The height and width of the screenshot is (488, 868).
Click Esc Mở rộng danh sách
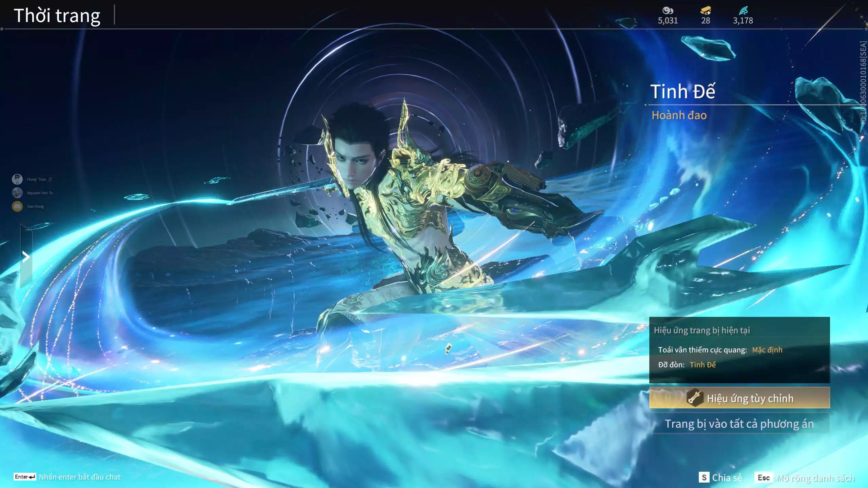coord(805,477)
